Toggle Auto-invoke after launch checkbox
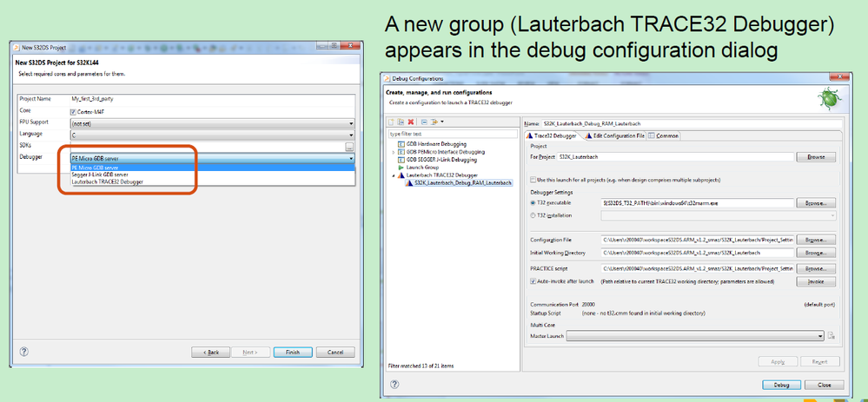This screenshot has height=402, width=868. (533, 281)
